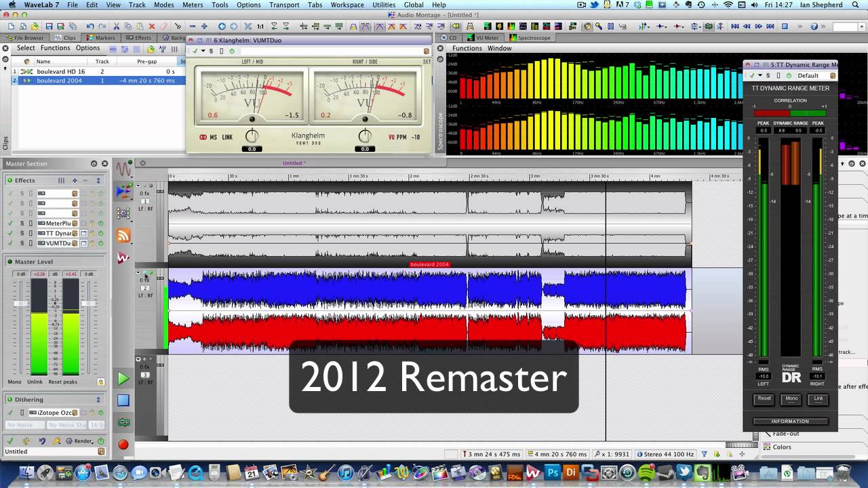Click the Redo arrow in the toolbar
868x488 pixels.
click(101, 26)
